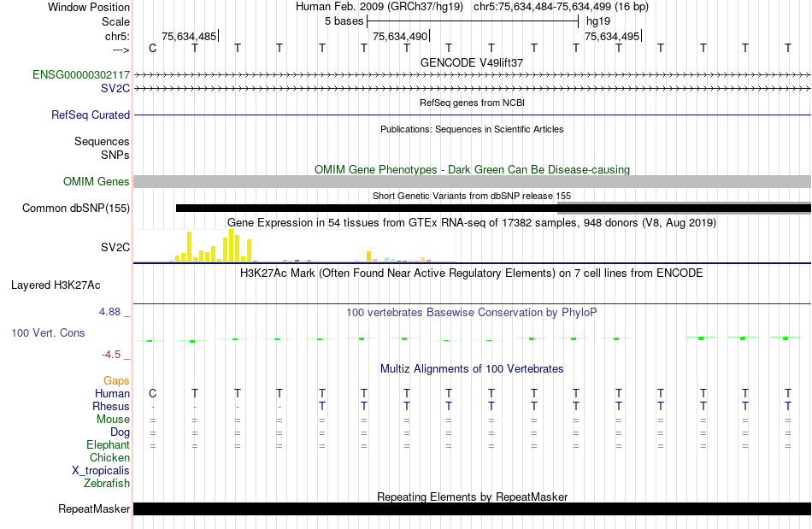Click the 75,634,490 position marker
This screenshot has height=529, width=812.
click(x=400, y=36)
